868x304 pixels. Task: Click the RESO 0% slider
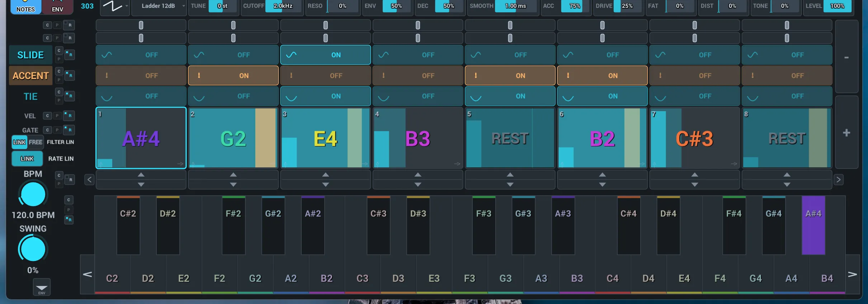point(343,6)
